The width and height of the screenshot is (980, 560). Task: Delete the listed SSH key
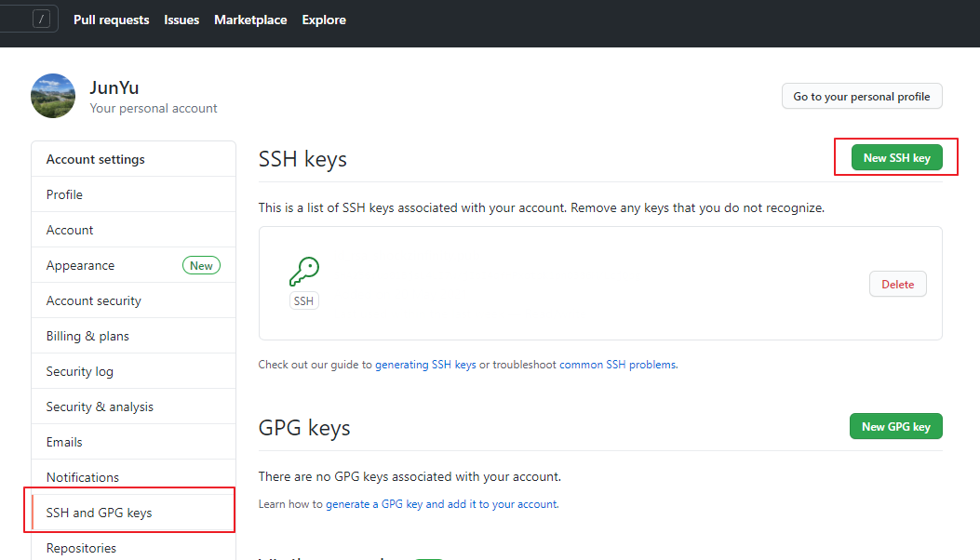point(897,285)
